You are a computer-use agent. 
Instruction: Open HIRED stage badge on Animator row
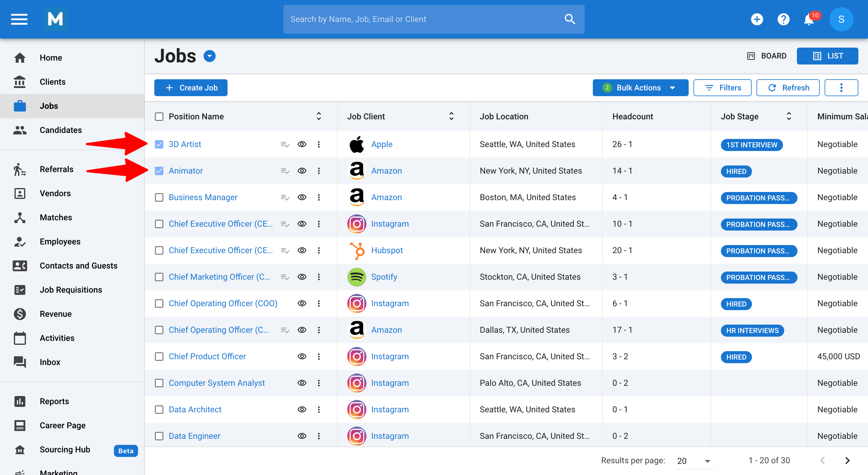point(736,171)
